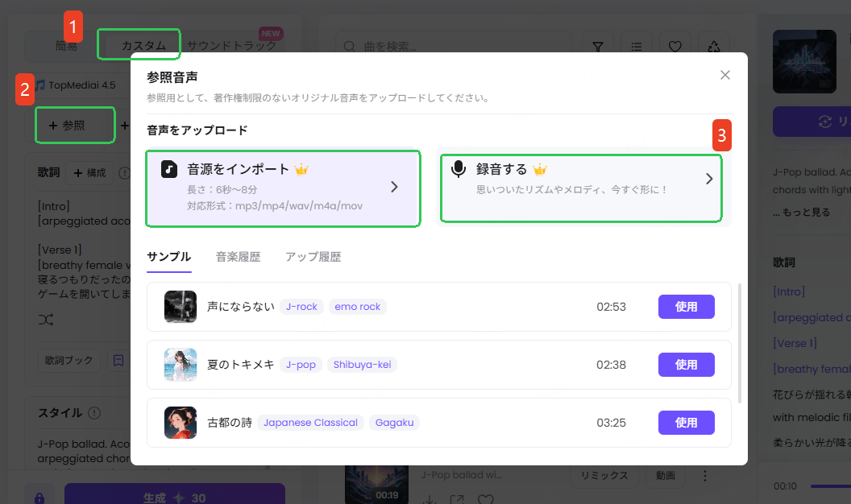This screenshot has height=504, width=851.
Task: Use the 夏のトキメキ sample track
Action: pos(686,365)
